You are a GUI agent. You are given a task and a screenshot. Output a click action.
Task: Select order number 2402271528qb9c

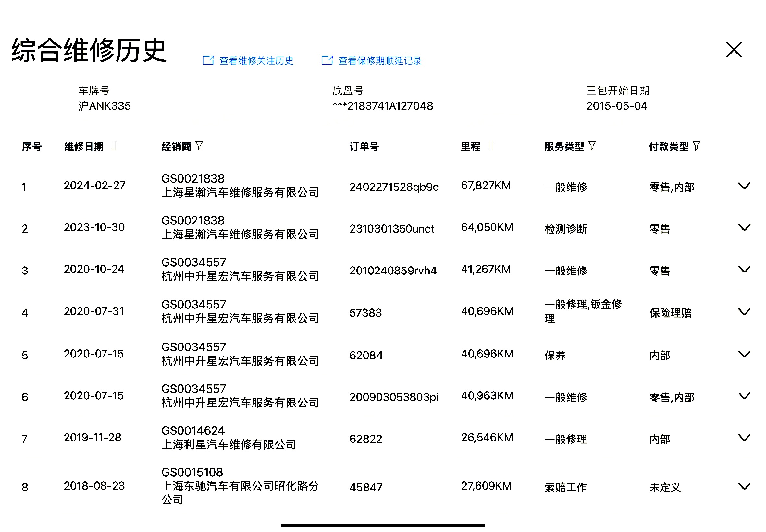point(393,187)
